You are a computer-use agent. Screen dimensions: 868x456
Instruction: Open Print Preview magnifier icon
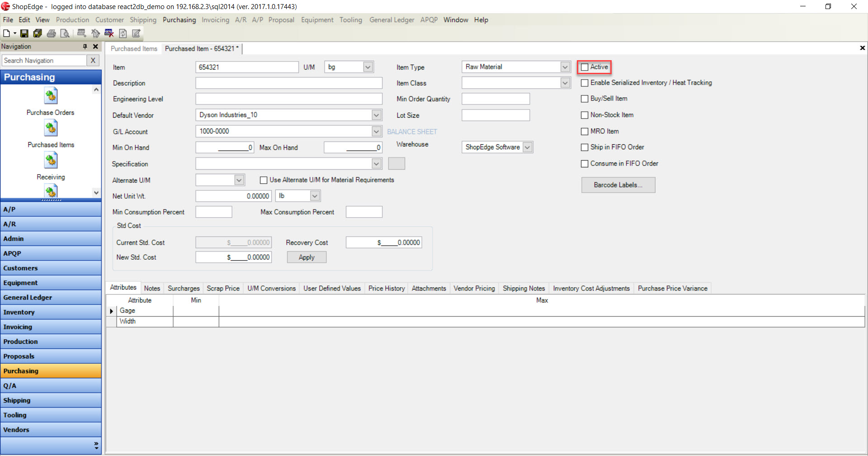pos(65,33)
